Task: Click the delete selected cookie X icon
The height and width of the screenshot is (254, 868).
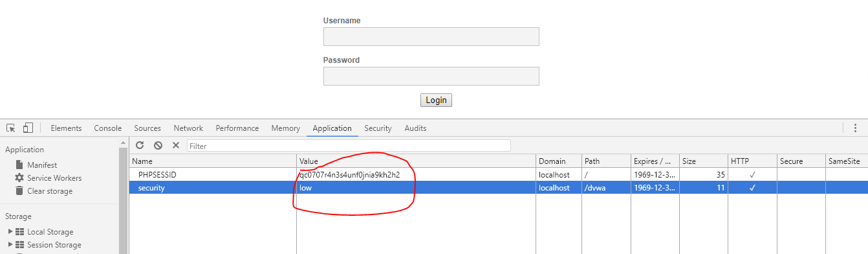Action: tap(175, 146)
